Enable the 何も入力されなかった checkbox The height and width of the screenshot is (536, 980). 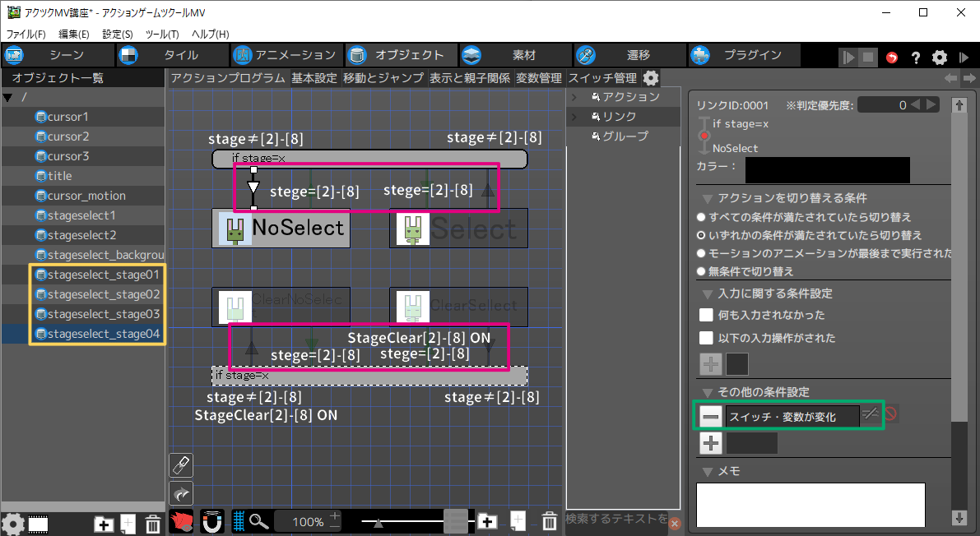706,315
